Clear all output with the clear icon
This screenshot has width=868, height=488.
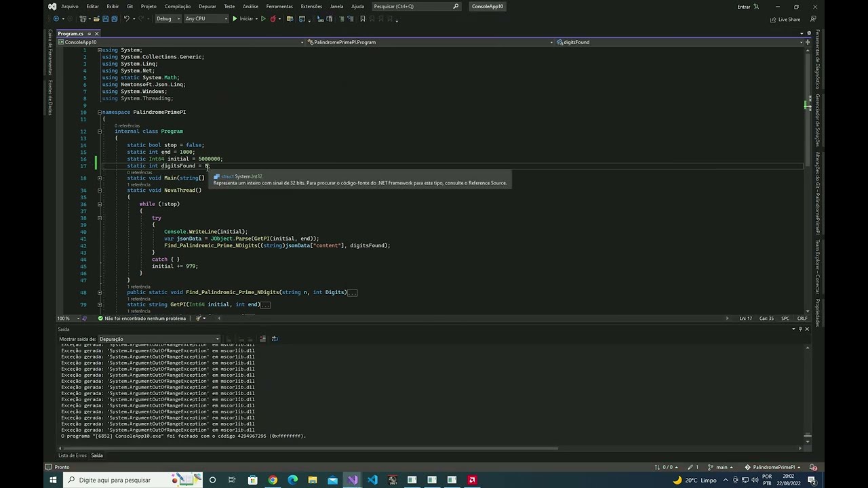click(x=262, y=339)
